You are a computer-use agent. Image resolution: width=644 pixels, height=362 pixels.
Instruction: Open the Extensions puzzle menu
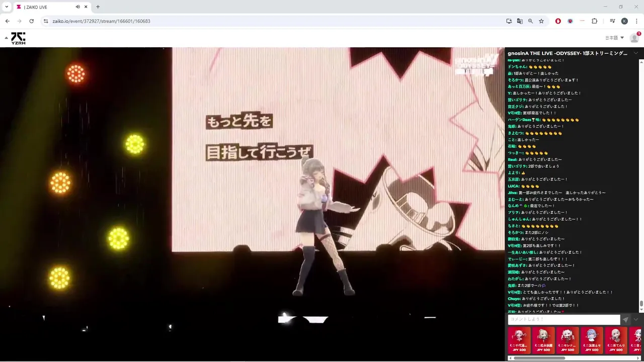click(594, 21)
